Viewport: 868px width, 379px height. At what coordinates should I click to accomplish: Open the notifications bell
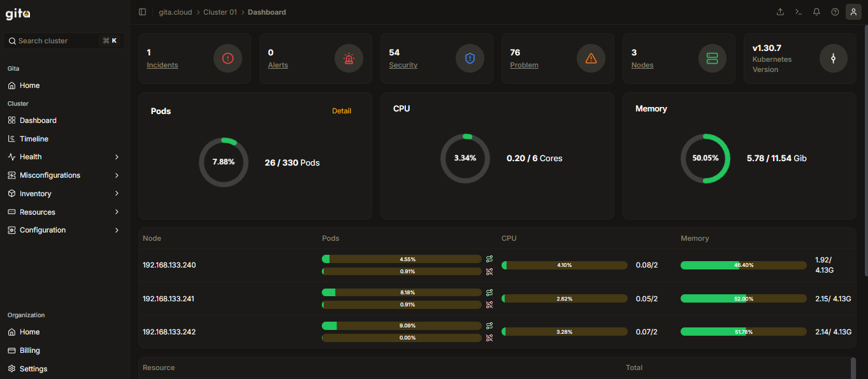[x=816, y=12]
